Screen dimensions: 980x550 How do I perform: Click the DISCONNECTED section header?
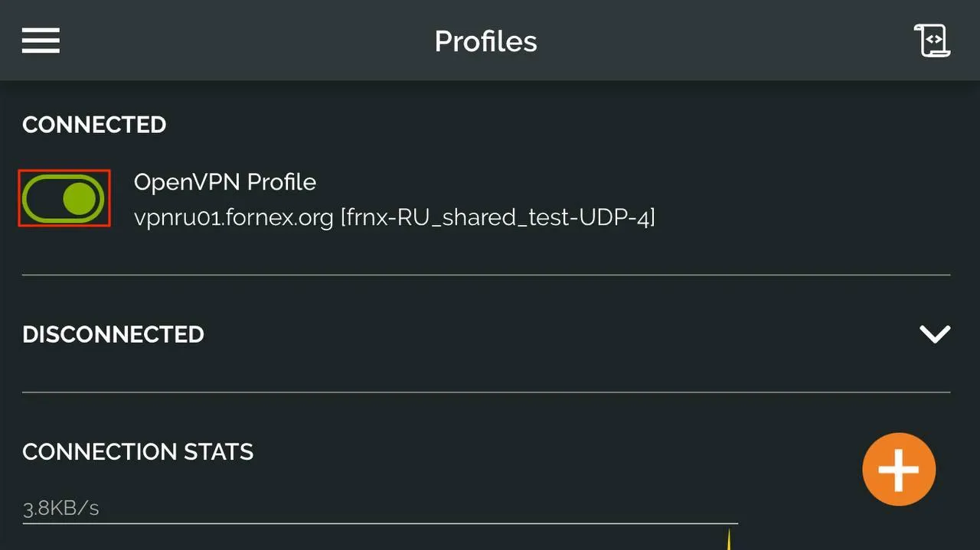[x=113, y=334]
